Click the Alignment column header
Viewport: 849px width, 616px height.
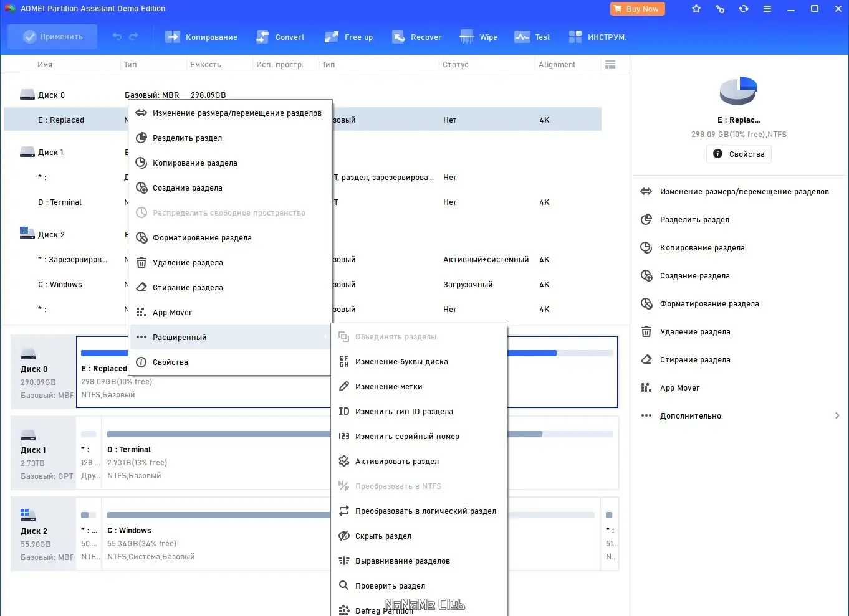click(x=557, y=64)
